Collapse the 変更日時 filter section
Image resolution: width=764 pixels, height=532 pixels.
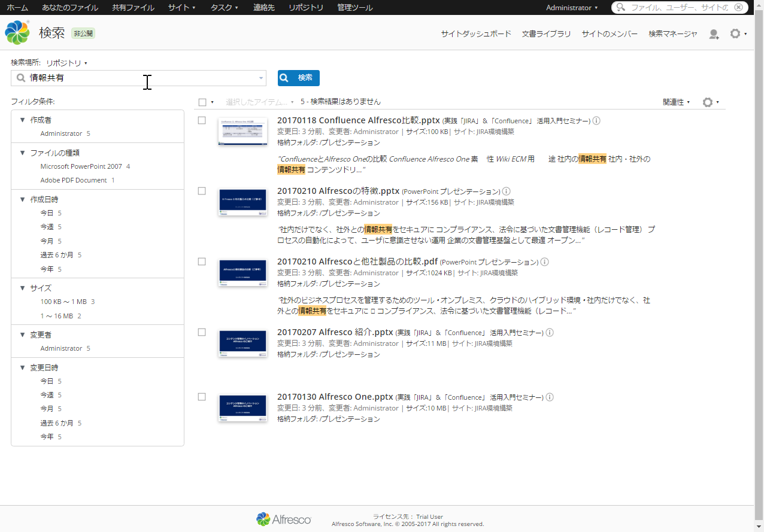[23, 368]
